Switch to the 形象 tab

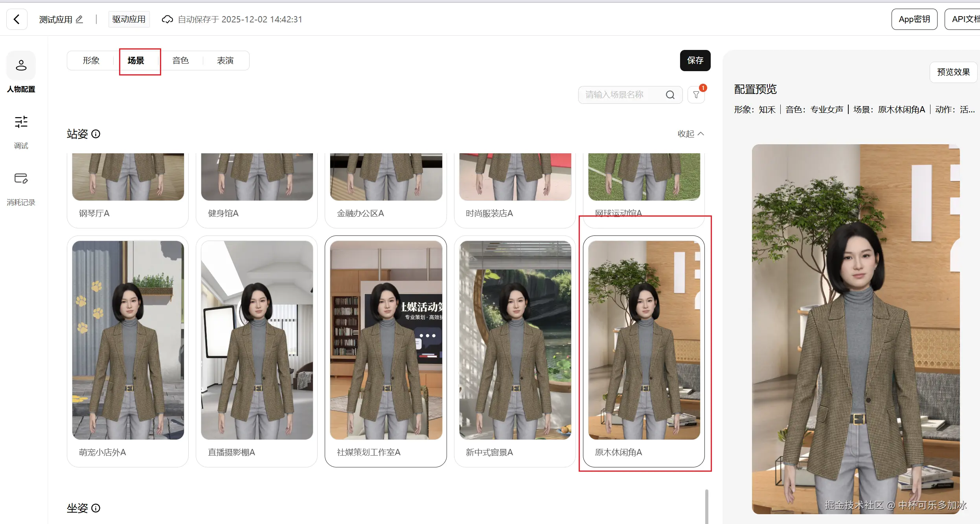[x=91, y=61]
